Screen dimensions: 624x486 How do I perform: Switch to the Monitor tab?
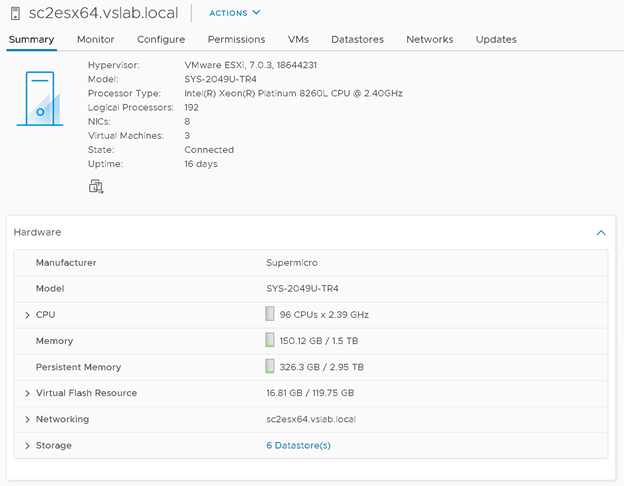(x=96, y=40)
